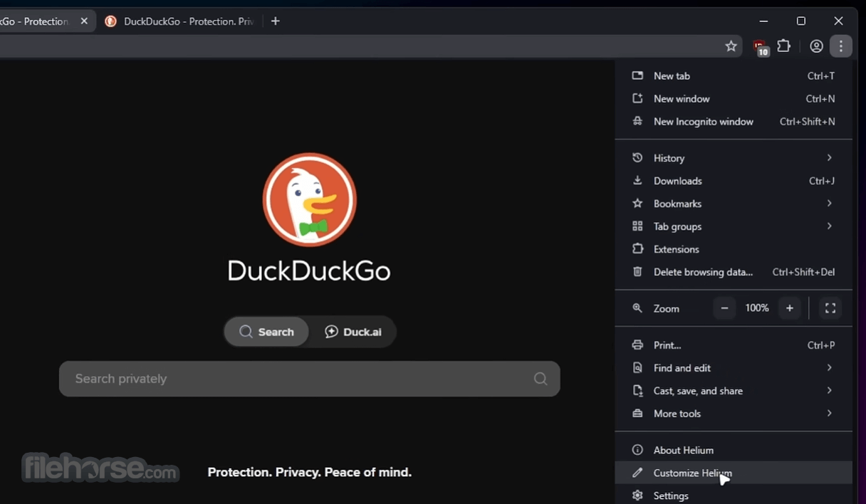
Task: Click the DuckDuckGo duck logo
Action: coord(309,199)
